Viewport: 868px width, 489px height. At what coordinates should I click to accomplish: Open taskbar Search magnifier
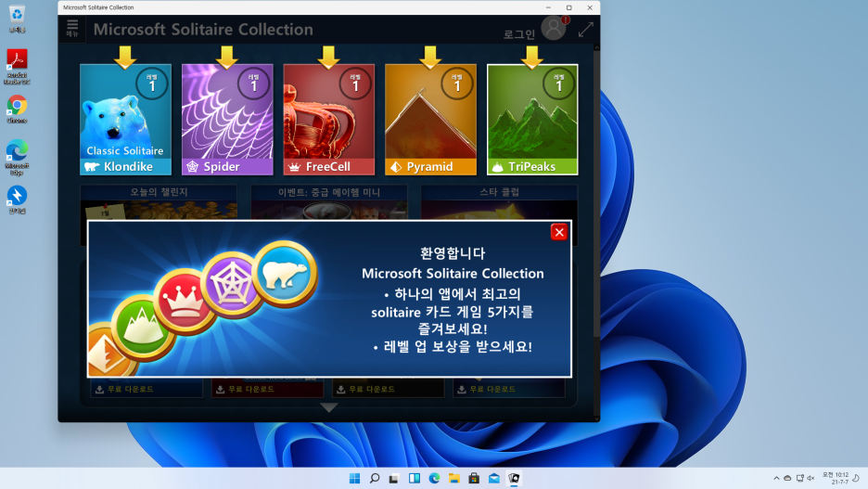coord(375,479)
